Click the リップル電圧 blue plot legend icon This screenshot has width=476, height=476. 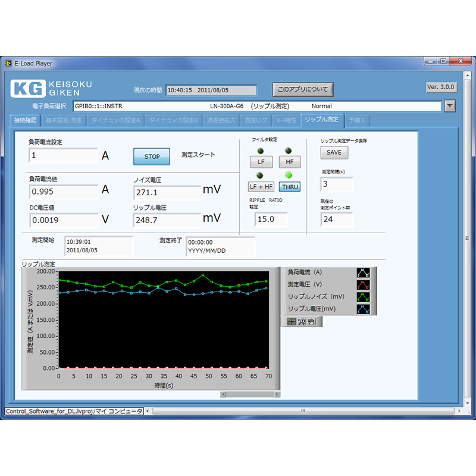coord(363,309)
